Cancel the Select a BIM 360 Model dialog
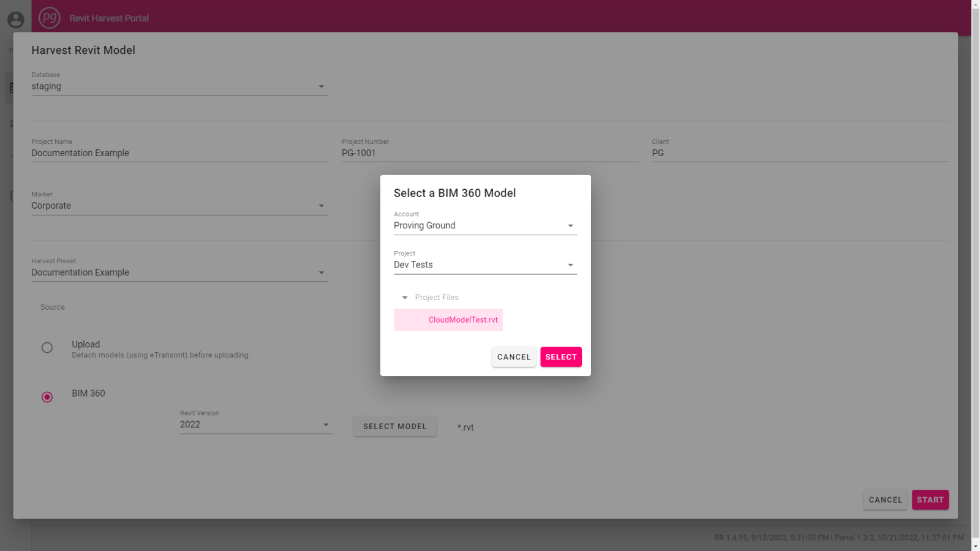 coord(513,357)
